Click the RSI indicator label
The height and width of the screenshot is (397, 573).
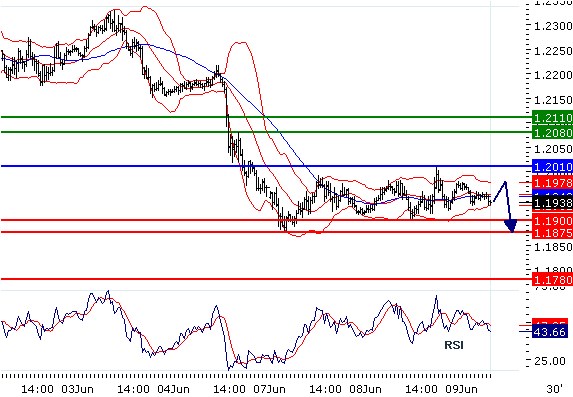pyautogui.click(x=454, y=345)
